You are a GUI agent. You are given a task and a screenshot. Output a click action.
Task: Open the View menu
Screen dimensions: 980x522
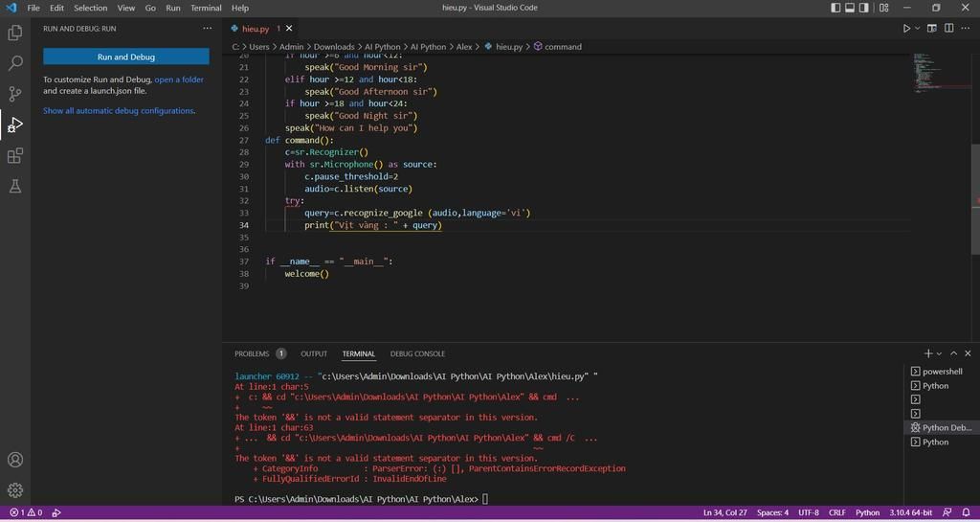pyautogui.click(x=125, y=8)
